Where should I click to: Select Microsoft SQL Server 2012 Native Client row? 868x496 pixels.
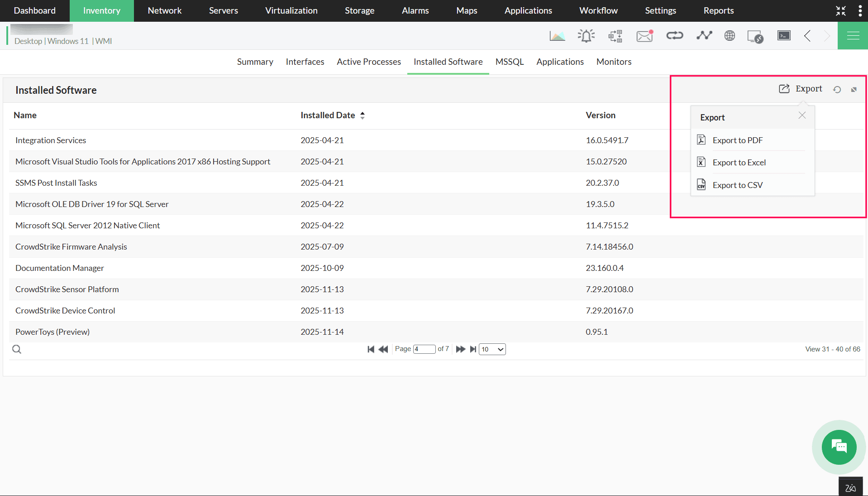point(436,226)
